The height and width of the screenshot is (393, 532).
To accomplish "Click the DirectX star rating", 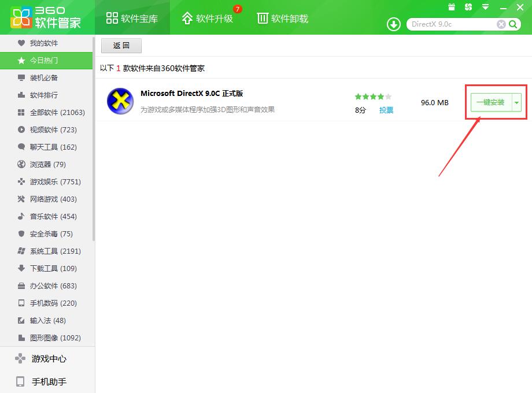I will coord(373,97).
